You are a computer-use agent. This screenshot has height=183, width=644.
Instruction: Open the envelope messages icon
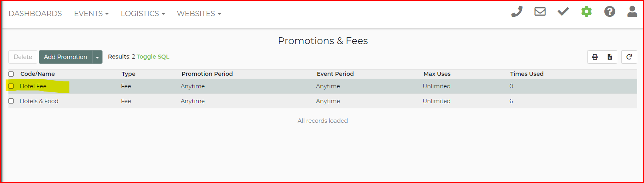(x=540, y=12)
